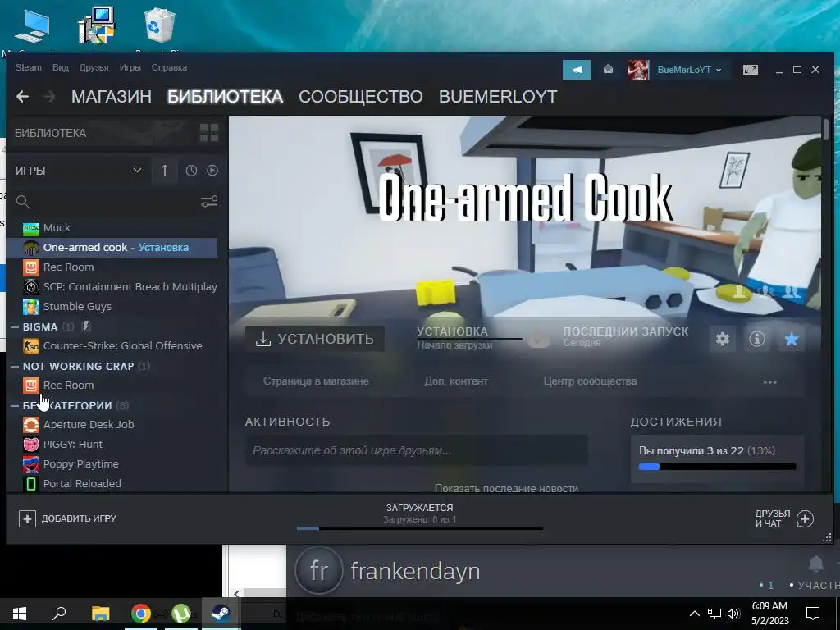Open the Друзья menu

click(x=94, y=67)
